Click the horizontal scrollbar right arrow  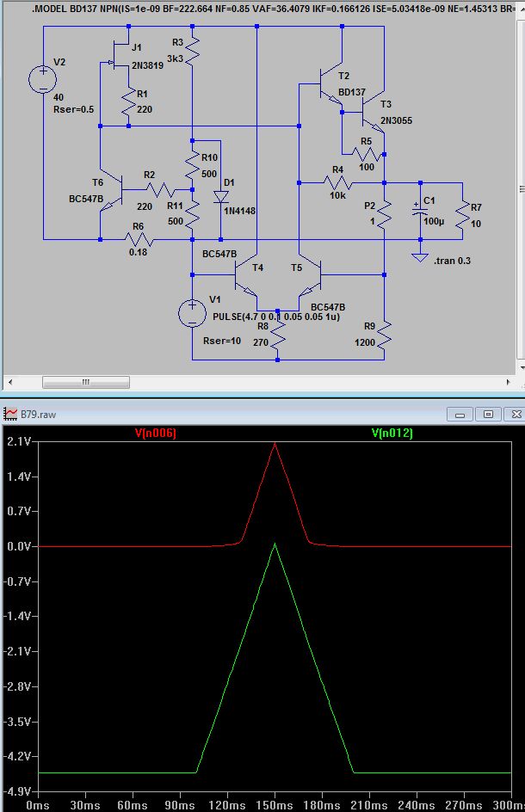(509, 382)
